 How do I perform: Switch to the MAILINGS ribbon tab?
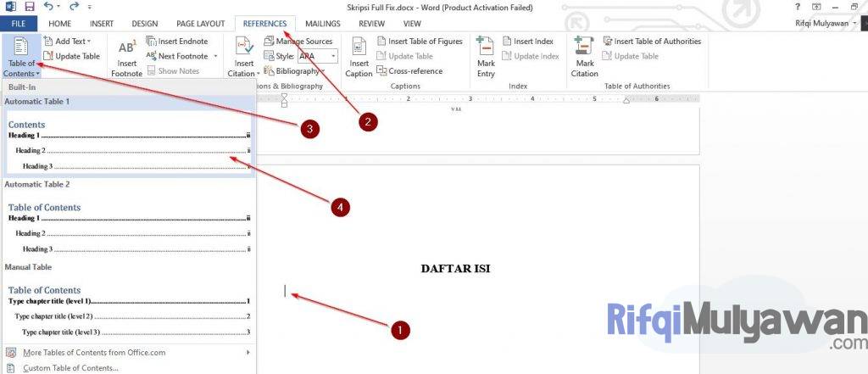click(x=323, y=24)
